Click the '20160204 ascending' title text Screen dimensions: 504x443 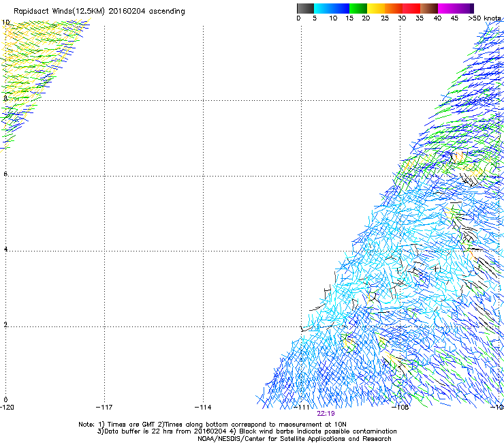click(146, 12)
